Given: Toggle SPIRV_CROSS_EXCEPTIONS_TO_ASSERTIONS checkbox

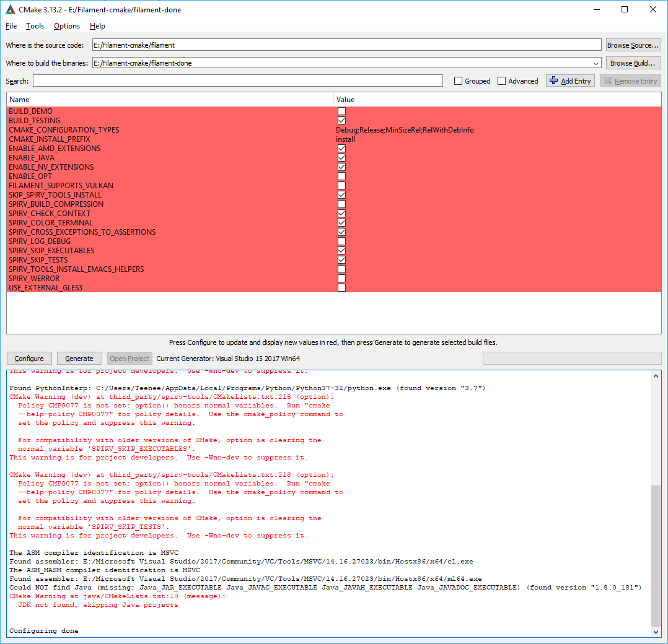Looking at the screenshot, I should point(341,232).
